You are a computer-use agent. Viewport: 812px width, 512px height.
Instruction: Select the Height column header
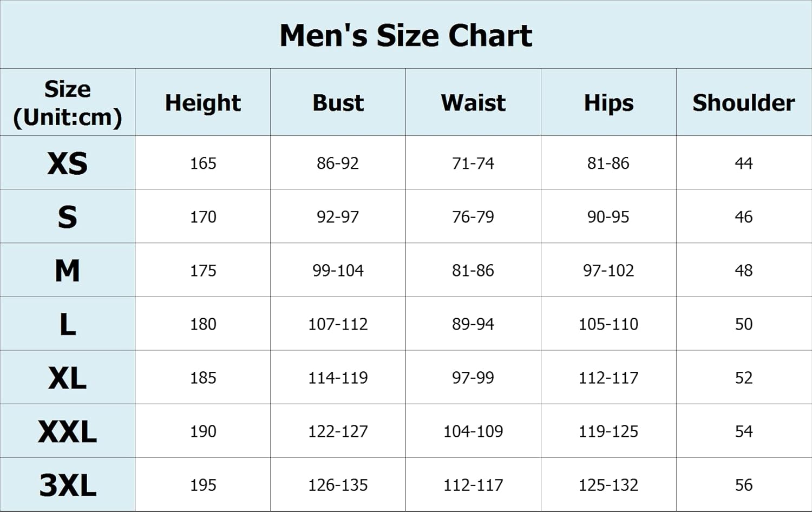click(x=203, y=103)
